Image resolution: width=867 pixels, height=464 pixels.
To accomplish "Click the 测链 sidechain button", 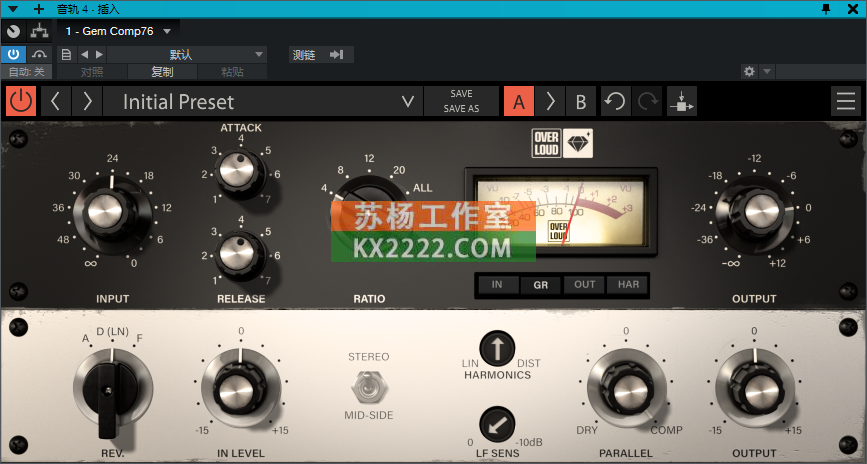I will [304, 54].
